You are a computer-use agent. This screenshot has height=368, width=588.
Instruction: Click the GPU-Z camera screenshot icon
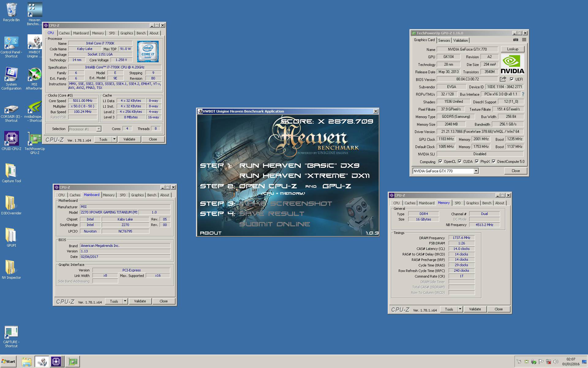click(516, 40)
